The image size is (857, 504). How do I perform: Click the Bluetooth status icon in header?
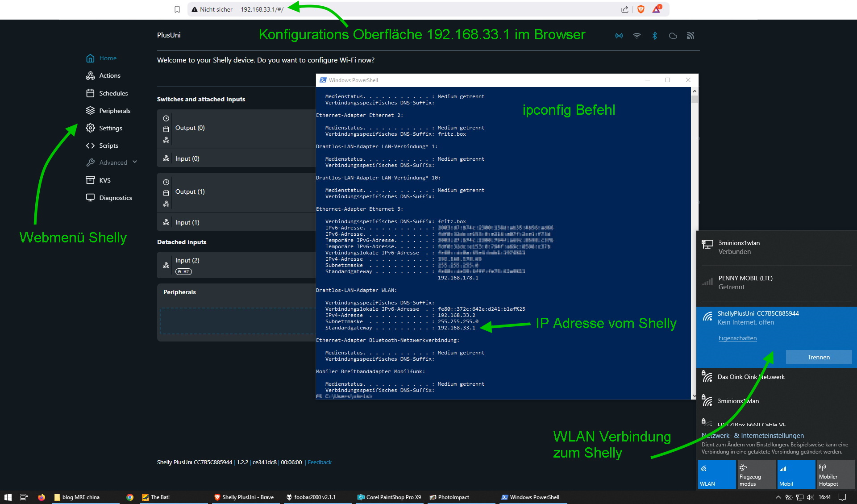pos(655,36)
